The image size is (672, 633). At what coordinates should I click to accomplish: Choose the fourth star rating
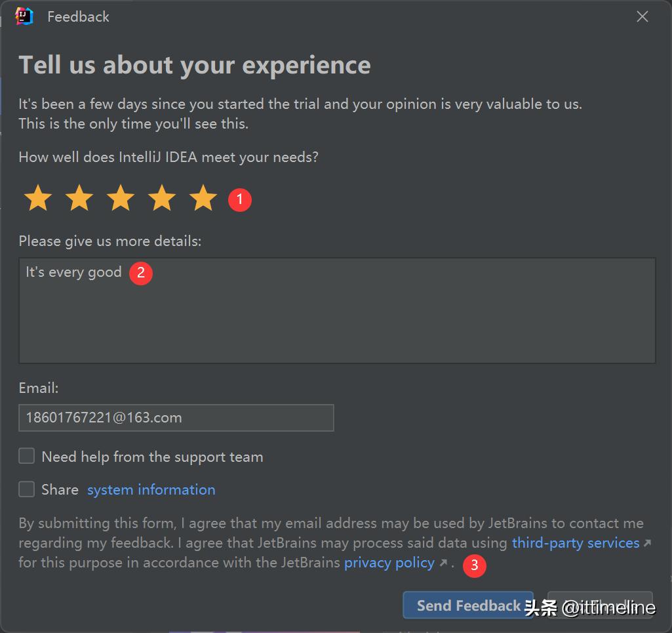pyautogui.click(x=161, y=198)
